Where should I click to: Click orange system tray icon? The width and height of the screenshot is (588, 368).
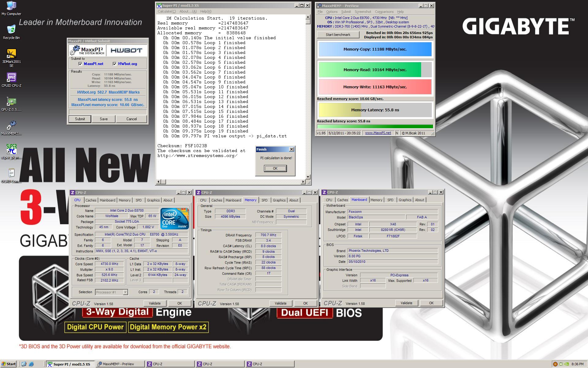(555, 364)
